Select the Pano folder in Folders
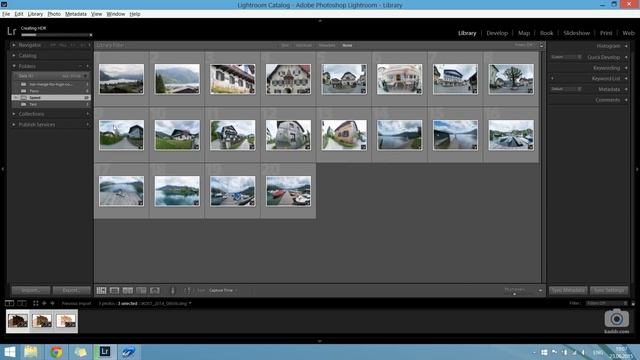Image resolution: width=640 pixels, height=360 pixels. point(51,91)
